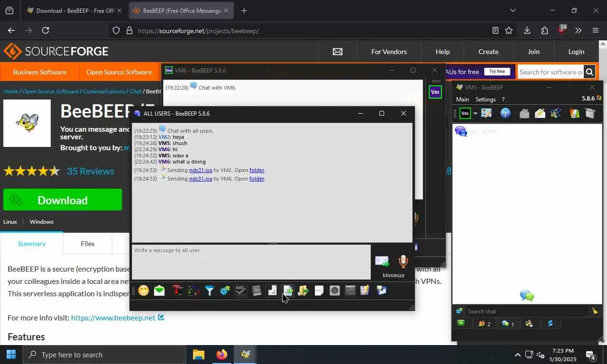Click the grey open envelope icon in VM5 toolbar

(524, 113)
